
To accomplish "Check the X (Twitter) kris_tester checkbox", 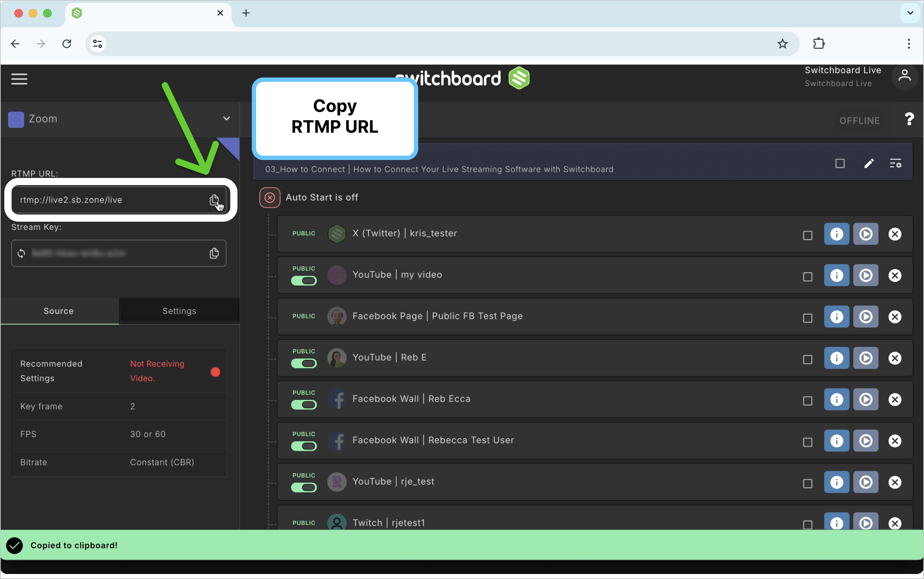I will click(807, 235).
